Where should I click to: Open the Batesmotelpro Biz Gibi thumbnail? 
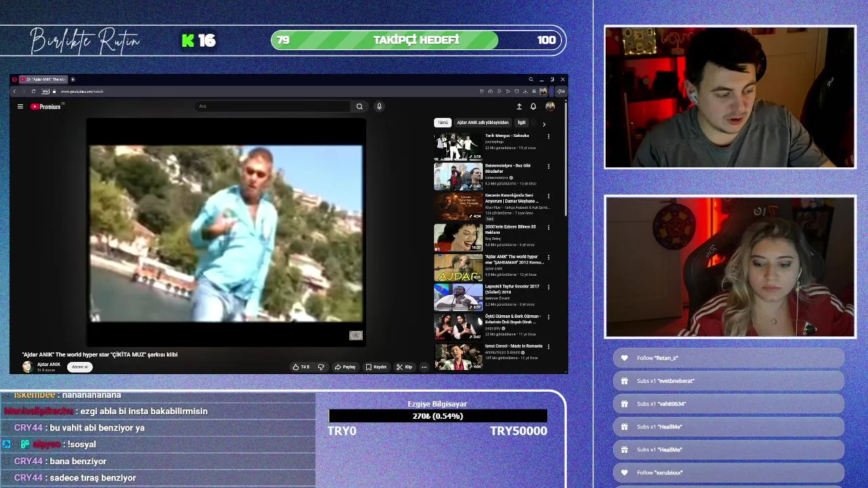pos(458,176)
